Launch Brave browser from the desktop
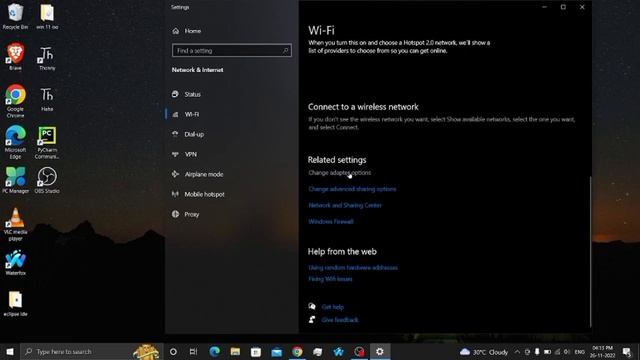 16,57
